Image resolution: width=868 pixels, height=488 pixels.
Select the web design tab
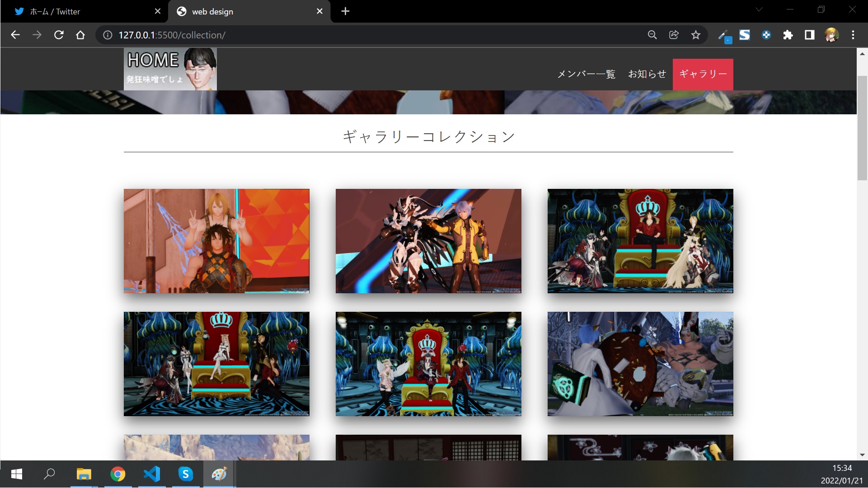(249, 11)
